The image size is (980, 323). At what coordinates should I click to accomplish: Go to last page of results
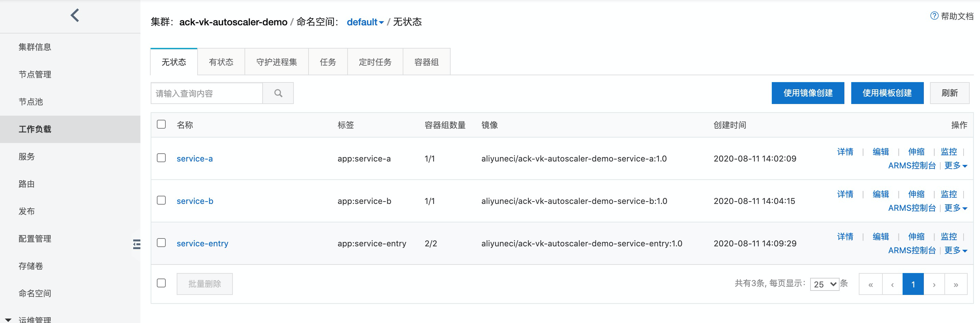pos(956,284)
